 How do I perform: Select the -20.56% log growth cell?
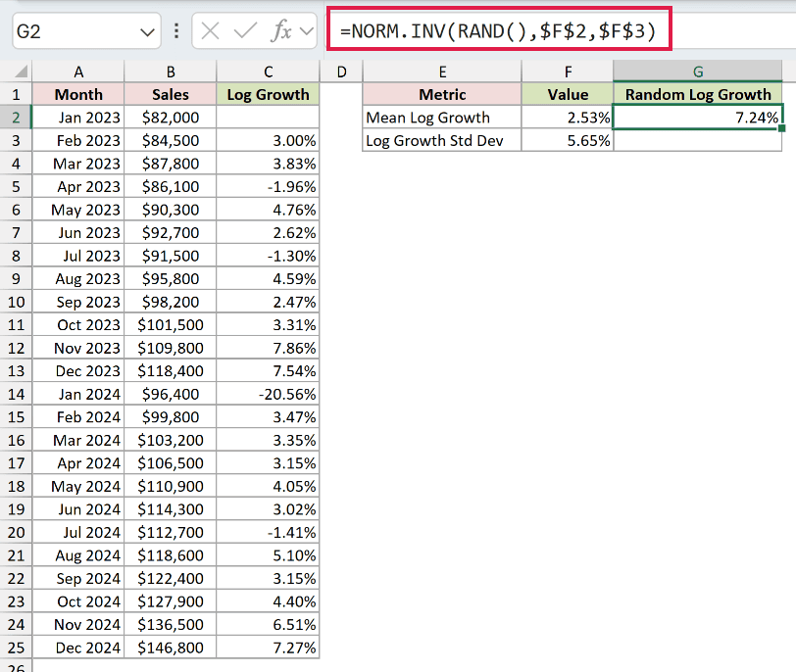[268, 394]
